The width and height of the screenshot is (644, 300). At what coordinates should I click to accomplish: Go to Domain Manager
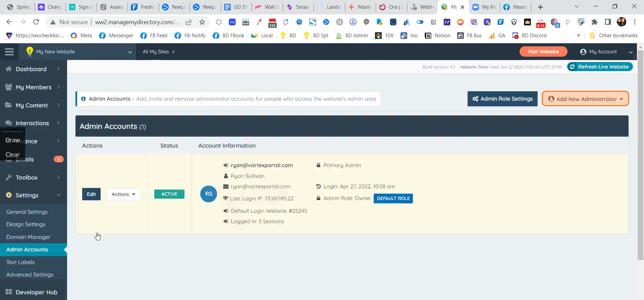point(28,237)
